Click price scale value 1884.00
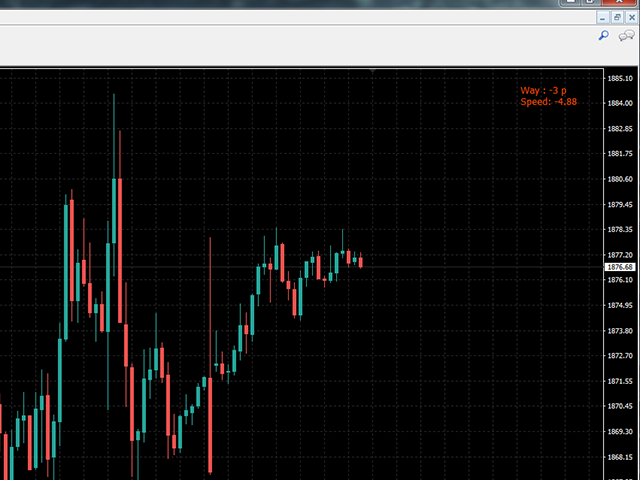This screenshot has height=480, width=640. 620,103
